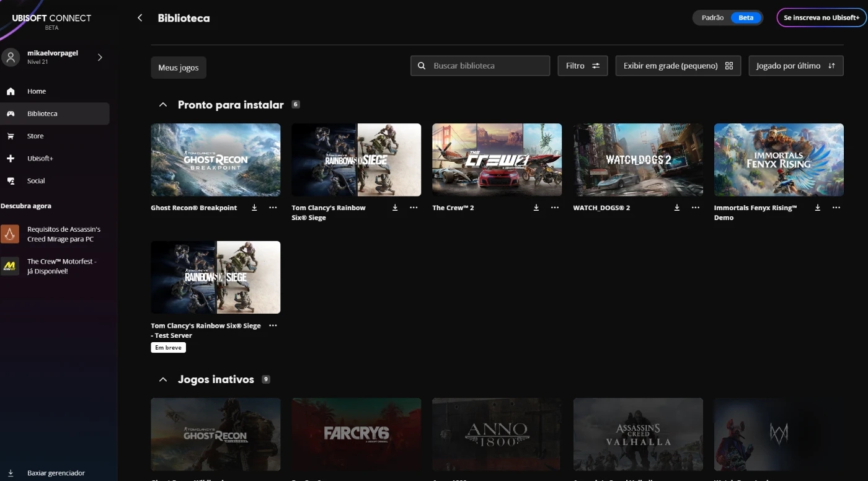This screenshot has width=868, height=481.
Task: Open the Rainbow Six Siege Test Server cover
Action: pyautogui.click(x=216, y=277)
